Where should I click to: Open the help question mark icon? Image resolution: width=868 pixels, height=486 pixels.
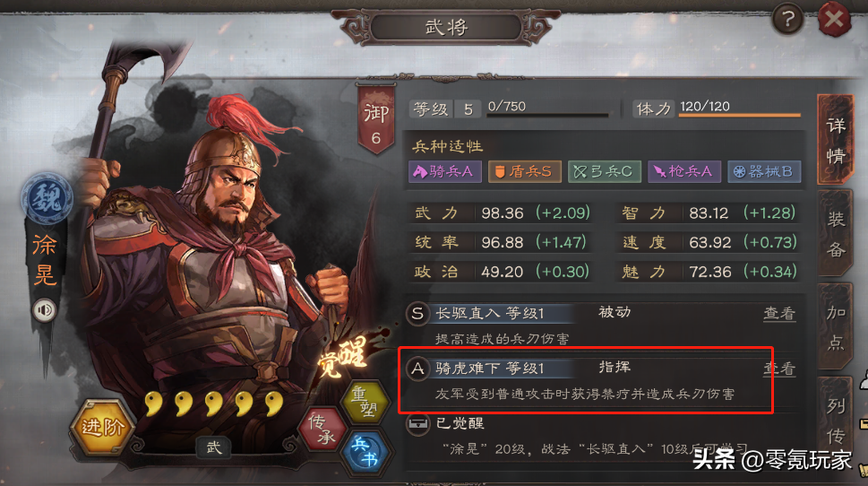click(787, 20)
